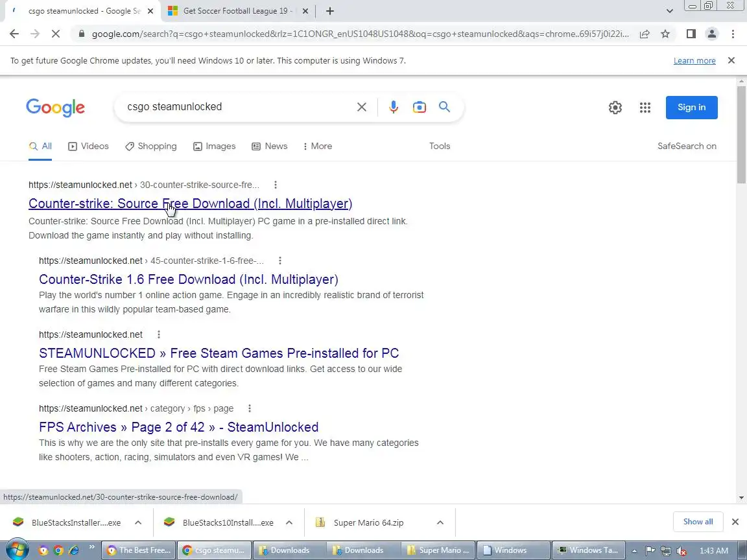The image size is (747, 560).
Task: Click Show all downloads button
Action: pos(698,522)
